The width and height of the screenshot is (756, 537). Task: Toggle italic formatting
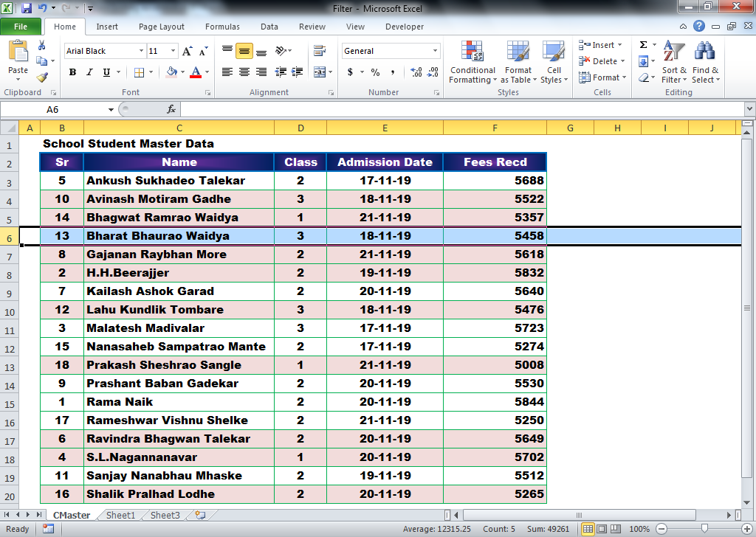[89, 73]
